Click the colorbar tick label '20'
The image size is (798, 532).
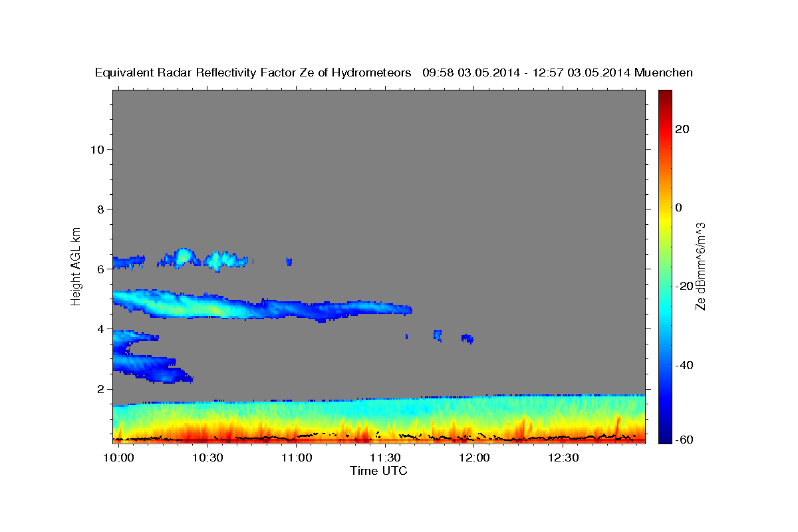(x=681, y=129)
